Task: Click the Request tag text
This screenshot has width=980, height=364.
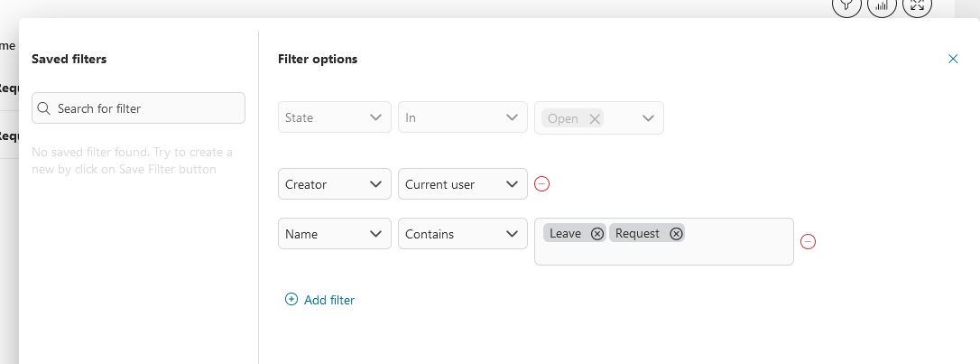Action: pyautogui.click(x=637, y=233)
